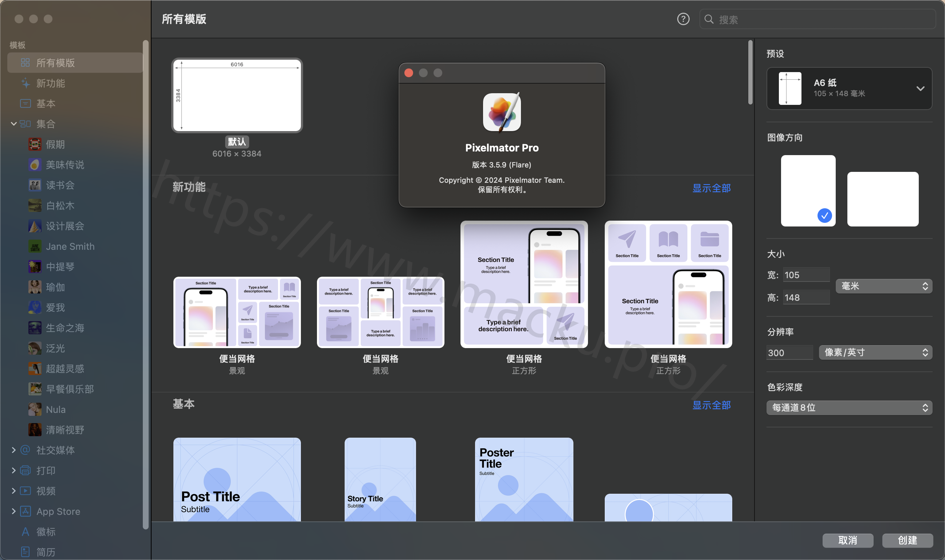Select the Post Title template thumbnail
The width and height of the screenshot is (945, 560).
pyautogui.click(x=237, y=480)
